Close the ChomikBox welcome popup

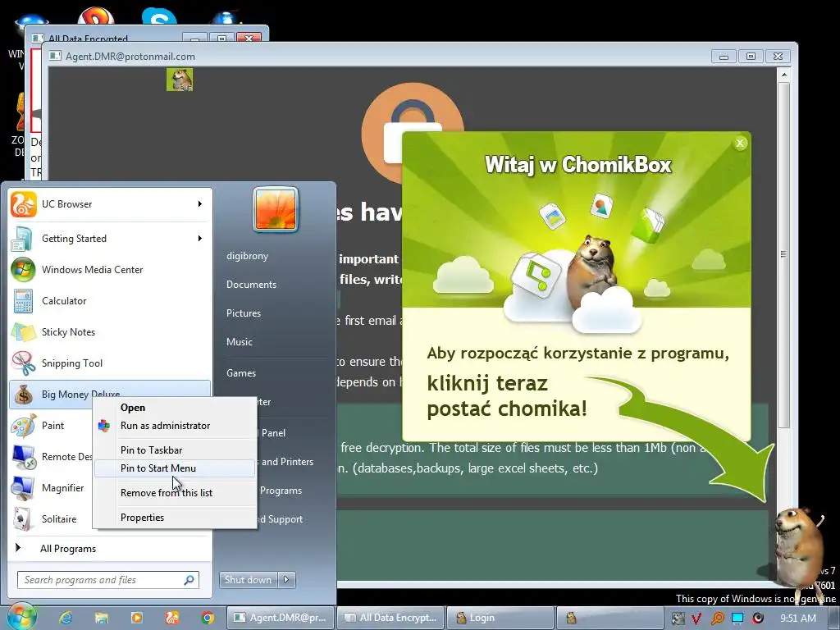(x=741, y=143)
